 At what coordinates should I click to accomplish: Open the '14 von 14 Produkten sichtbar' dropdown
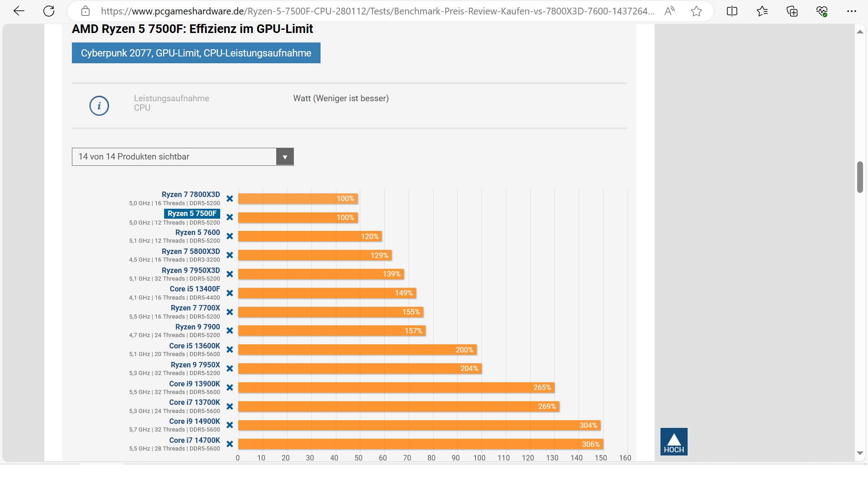click(x=174, y=157)
